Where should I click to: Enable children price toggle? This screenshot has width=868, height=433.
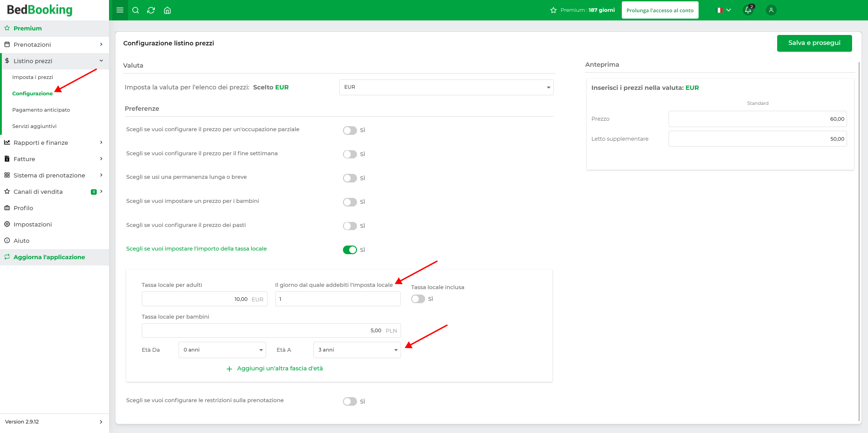350,202
